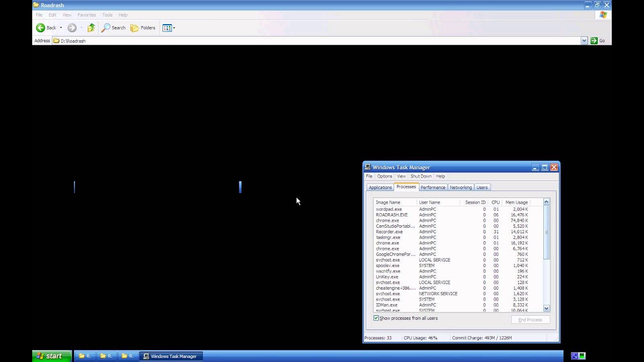
Task: Click the Views icon in Explorer toolbar
Action: pyautogui.click(x=167, y=28)
